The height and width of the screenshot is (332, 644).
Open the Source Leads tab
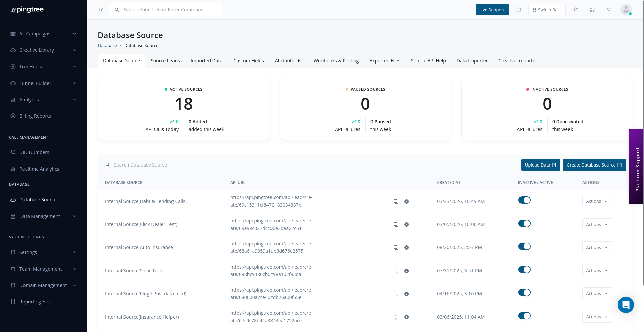coord(165,61)
